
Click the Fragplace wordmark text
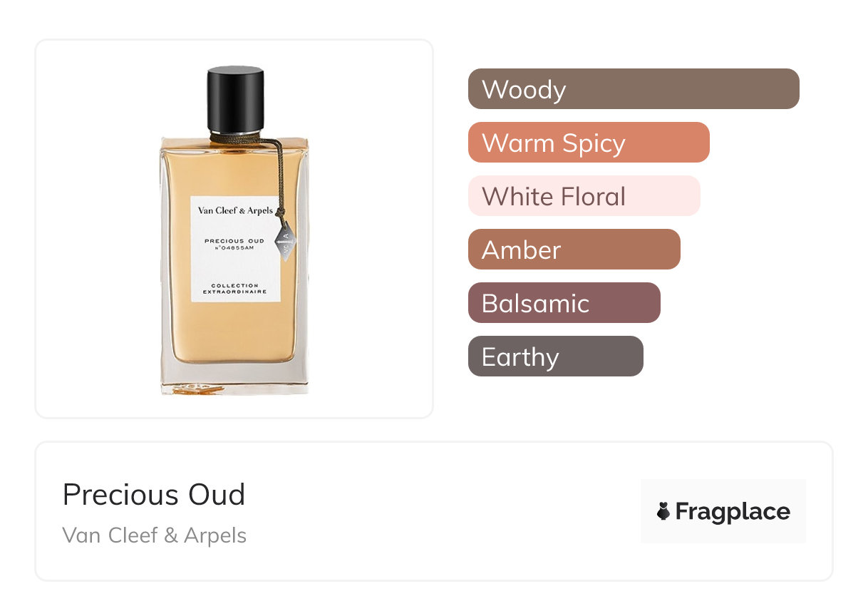(733, 512)
